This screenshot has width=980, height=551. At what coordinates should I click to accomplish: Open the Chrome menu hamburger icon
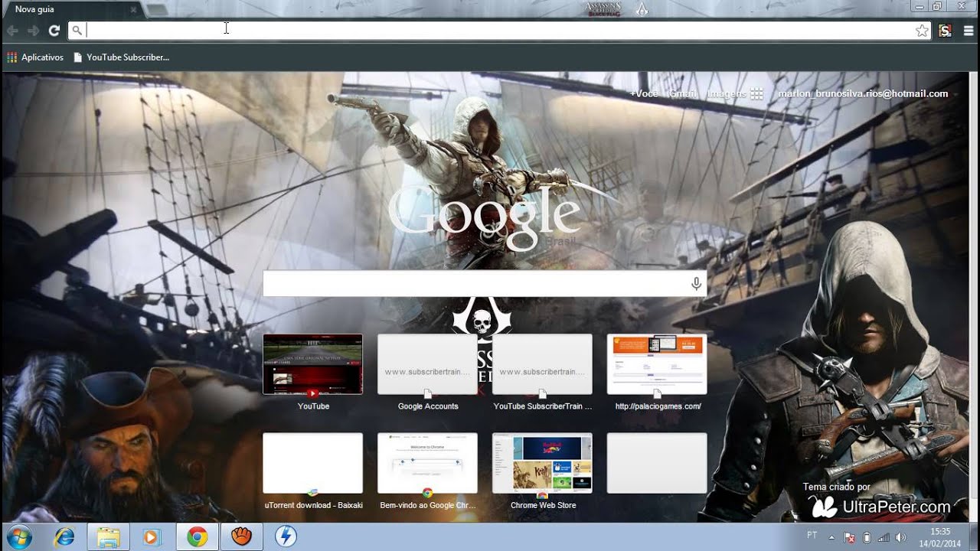pos(969,31)
